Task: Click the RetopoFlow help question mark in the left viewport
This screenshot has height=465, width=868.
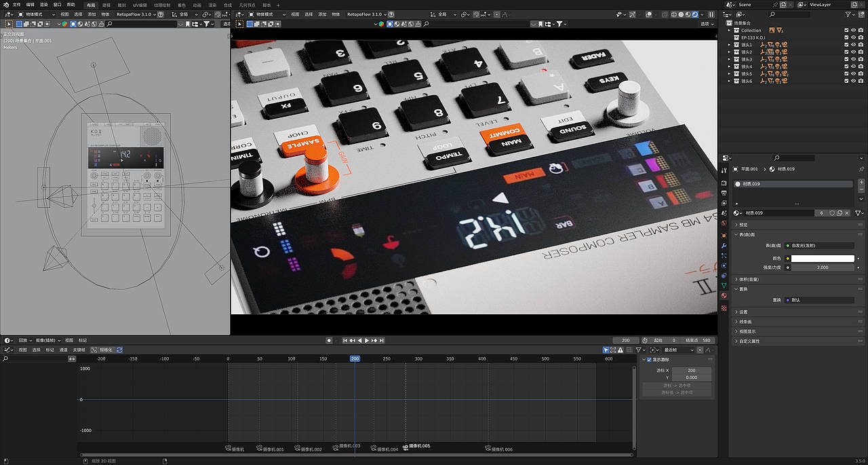Action: 160,14
